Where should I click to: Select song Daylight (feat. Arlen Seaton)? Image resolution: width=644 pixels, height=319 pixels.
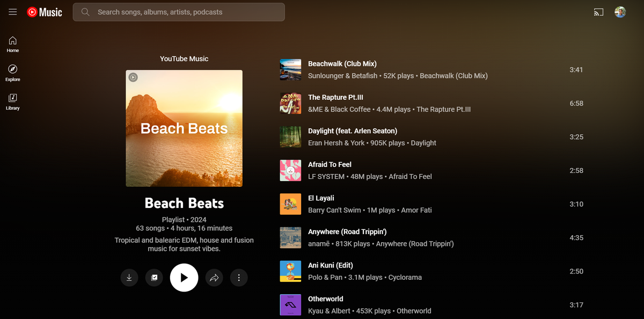click(x=353, y=131)
